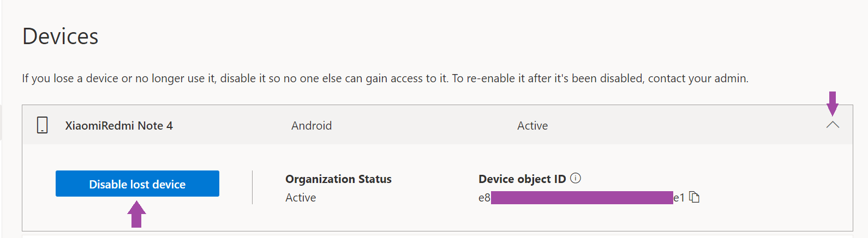Click the Active status in the device row
This screenshot has height=238, width=868.
[532, 126]
